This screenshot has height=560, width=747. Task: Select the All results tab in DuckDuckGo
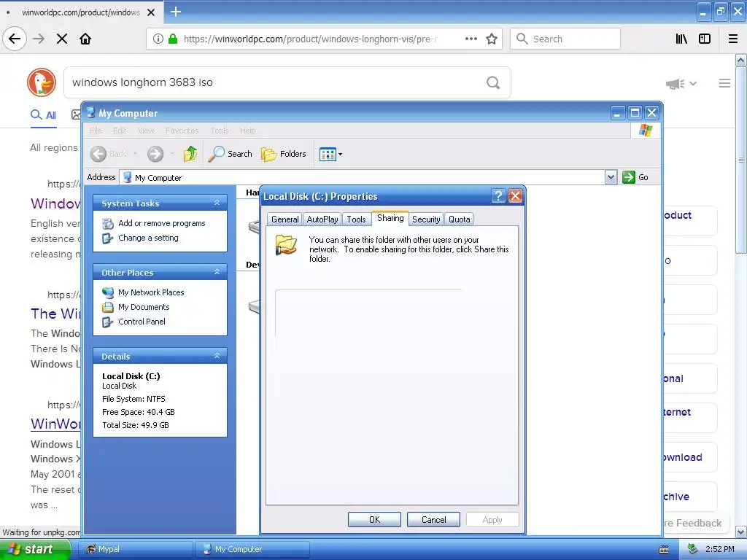click(43, 114)
